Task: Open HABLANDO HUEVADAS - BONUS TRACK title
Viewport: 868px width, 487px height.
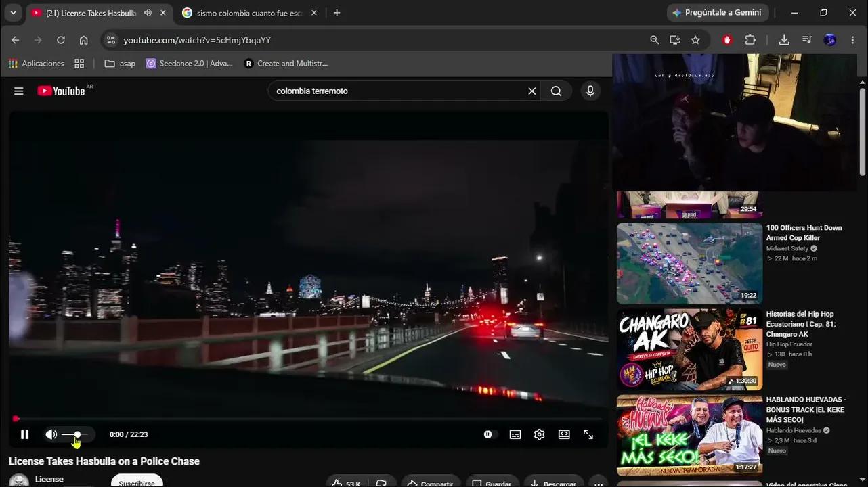Action: click(806, 410)
